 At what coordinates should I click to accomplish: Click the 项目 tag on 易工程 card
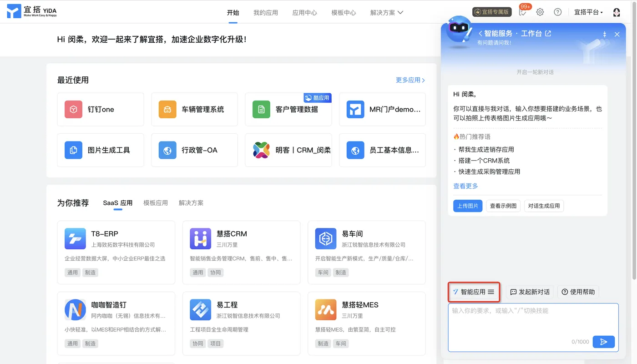(216, 344)
